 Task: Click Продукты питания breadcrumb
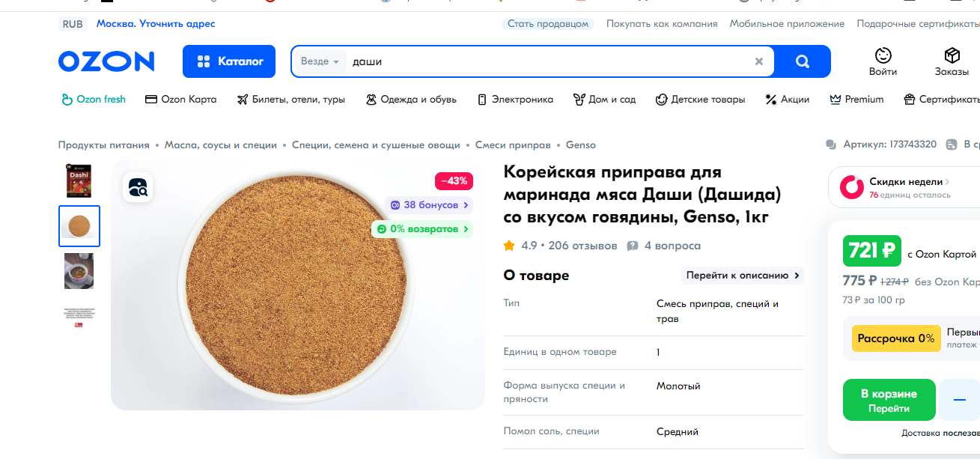pos(103,145)
